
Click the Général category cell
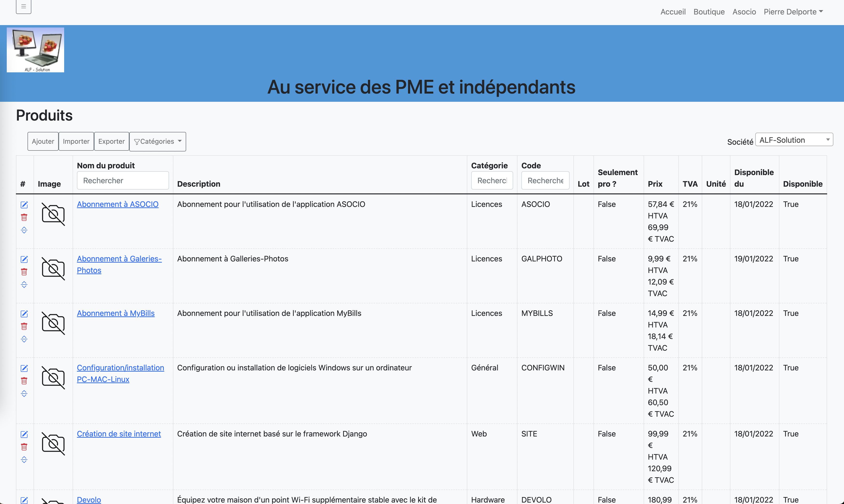[x=484, y=368]
